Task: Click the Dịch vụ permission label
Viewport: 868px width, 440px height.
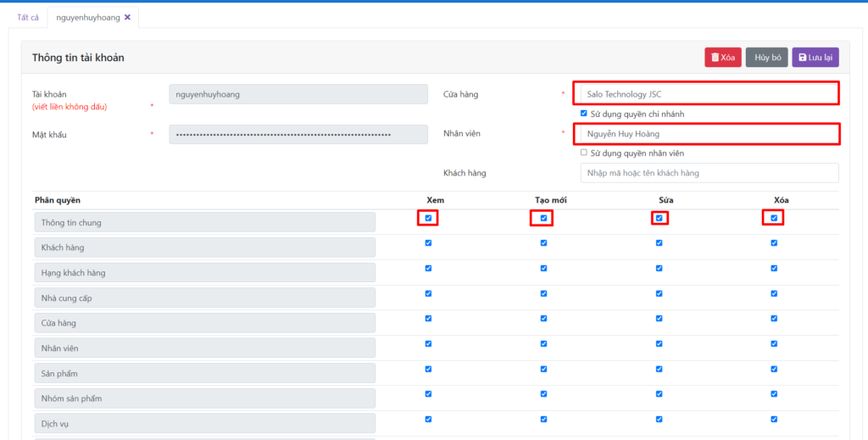Action: point(205,423)
